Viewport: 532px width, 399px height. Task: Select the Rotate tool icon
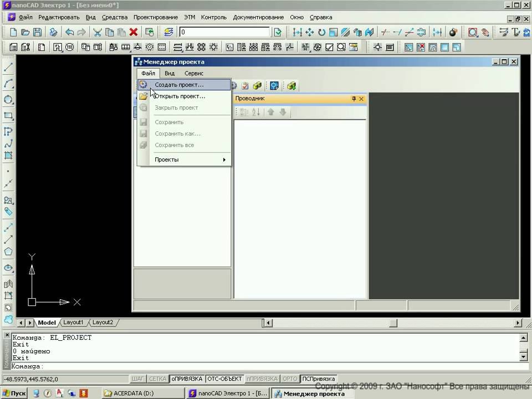321,32
